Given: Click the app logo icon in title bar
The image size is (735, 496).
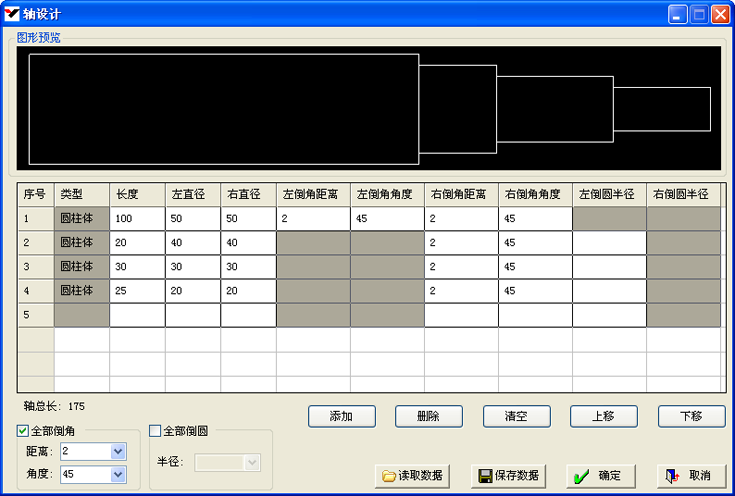Looking at the screenshot, I should (x=12, y=14).
